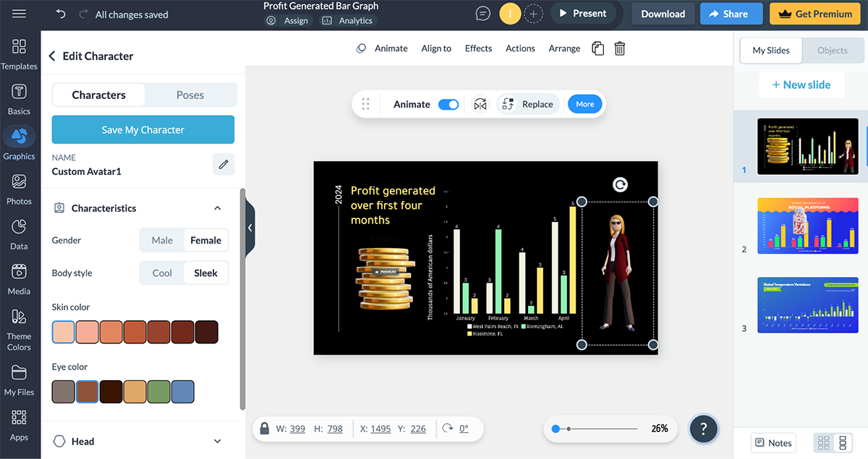Viewport: 868px width, 459px height.
Task: Click the Save My Character button
Action: [x=142, y=129]
